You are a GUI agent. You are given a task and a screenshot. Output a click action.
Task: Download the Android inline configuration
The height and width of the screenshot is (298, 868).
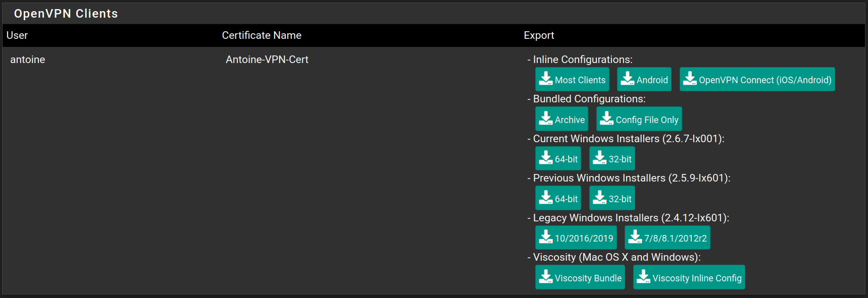[x=644, y=79]
